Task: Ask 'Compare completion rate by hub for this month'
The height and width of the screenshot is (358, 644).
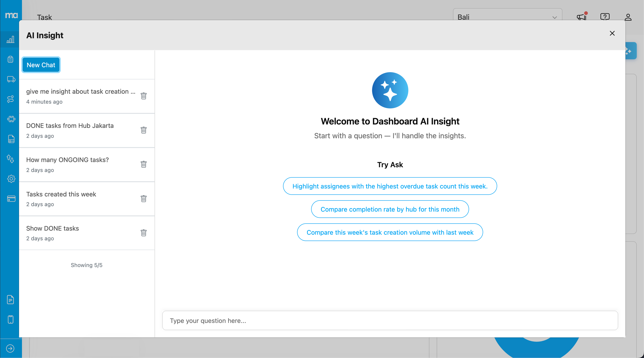Action: click(x=390, y=209)
